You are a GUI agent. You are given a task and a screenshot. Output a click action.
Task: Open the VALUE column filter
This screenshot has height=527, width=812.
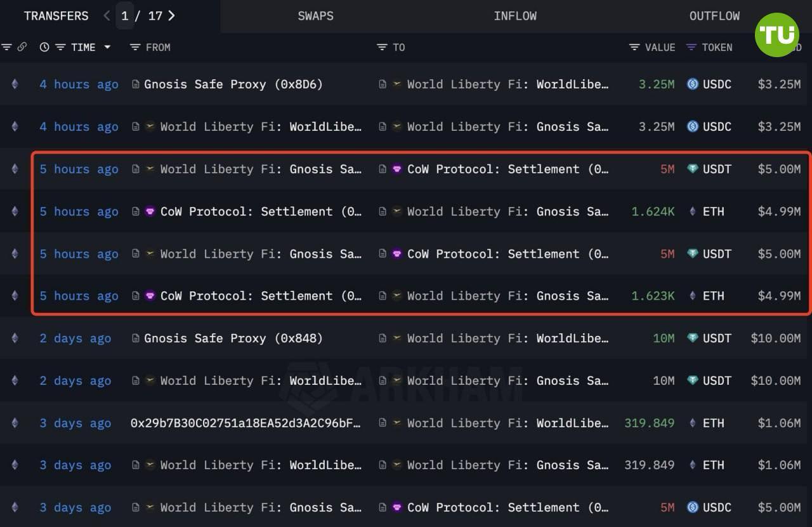point(634,47)
